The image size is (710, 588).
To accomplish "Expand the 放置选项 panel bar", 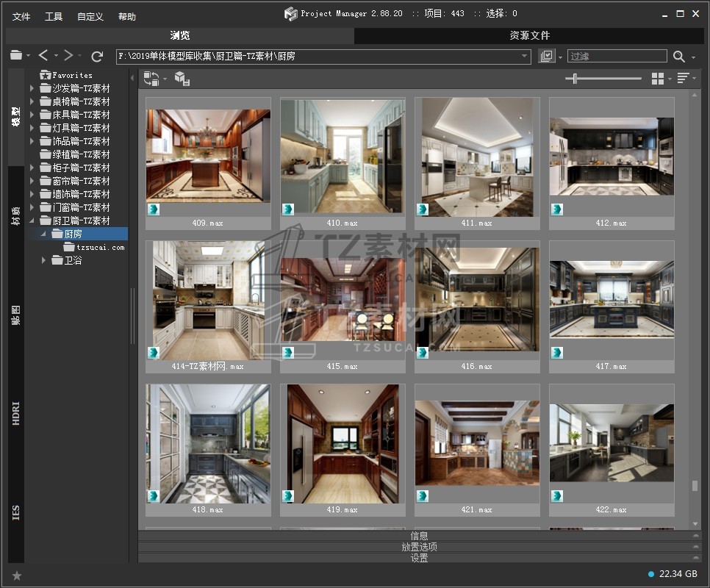I will (x=419, y=547).
